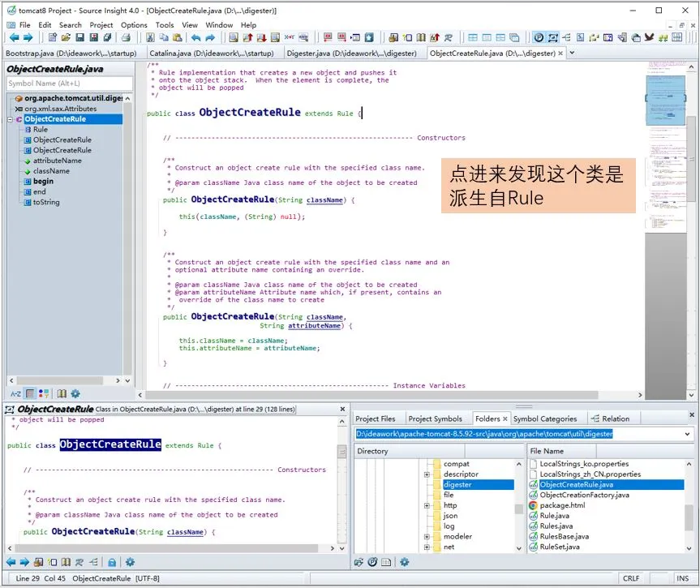Open the File menu
Image resolution: width=700 pixels, height=588 pixels.
pyautogui.click(x=25, y=25)
